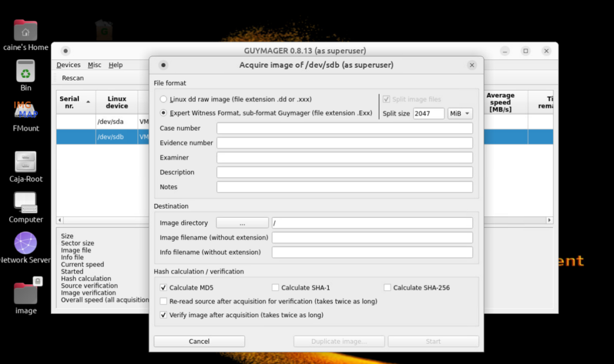This screenshot has width=614, height=364.
Task: Click the Evidence number input field
Action: point(345,143)
